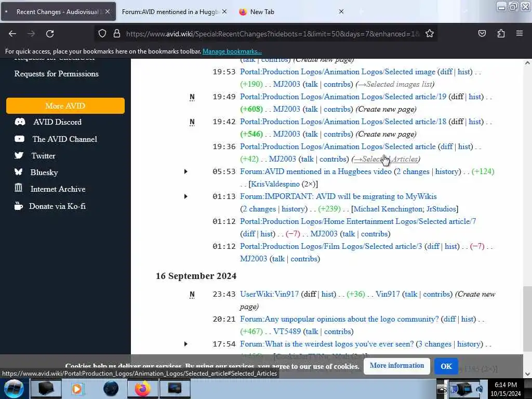Click the Forward navigation arrow
The height and width of the screenshot is (399, 532).
point(31,34)
